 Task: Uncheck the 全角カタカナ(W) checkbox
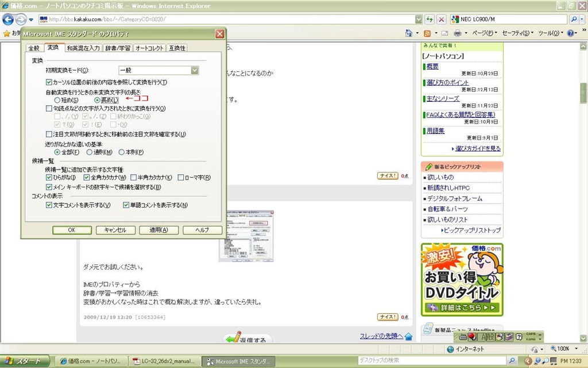tap(87, 177)
